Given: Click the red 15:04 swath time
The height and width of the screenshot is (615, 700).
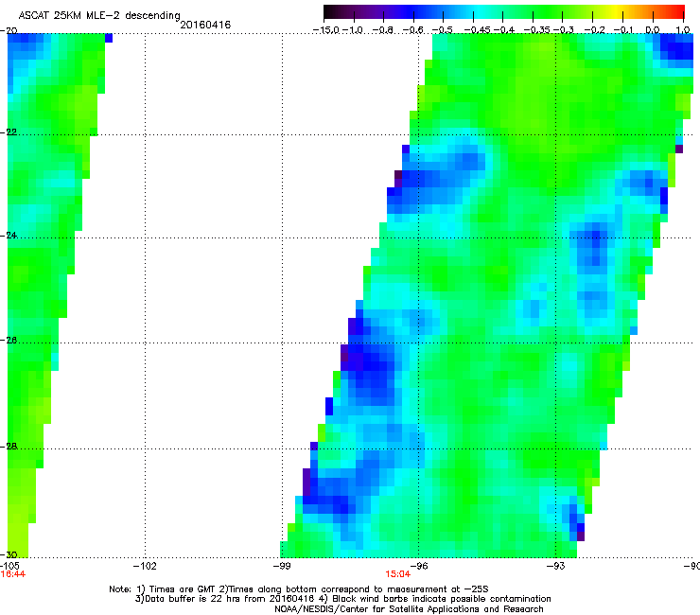Looking at the screenshot, I should (x=397, y=574).
